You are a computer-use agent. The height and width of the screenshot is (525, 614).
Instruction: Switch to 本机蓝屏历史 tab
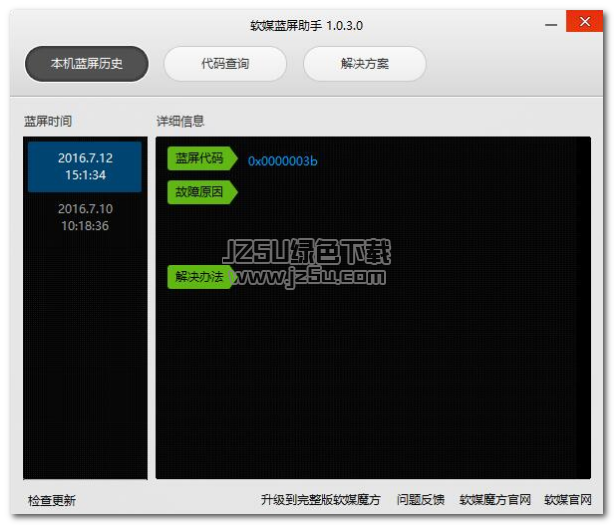[x=87, y=64]
